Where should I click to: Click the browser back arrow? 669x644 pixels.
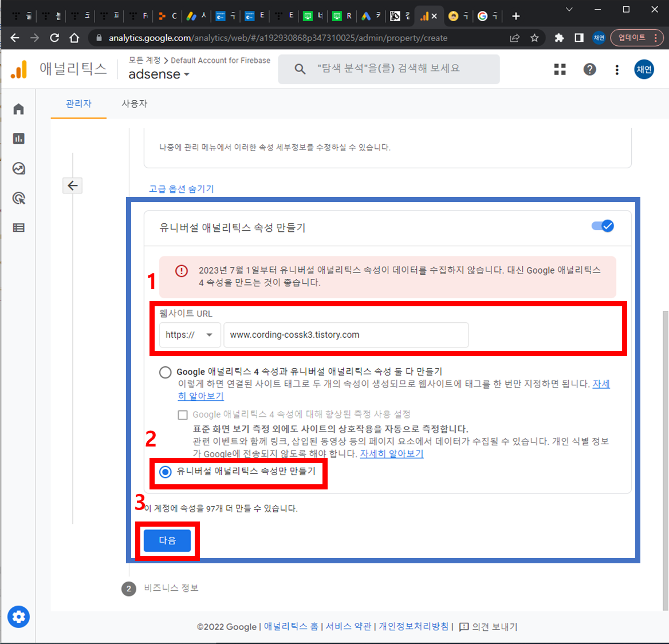point(15,38)
